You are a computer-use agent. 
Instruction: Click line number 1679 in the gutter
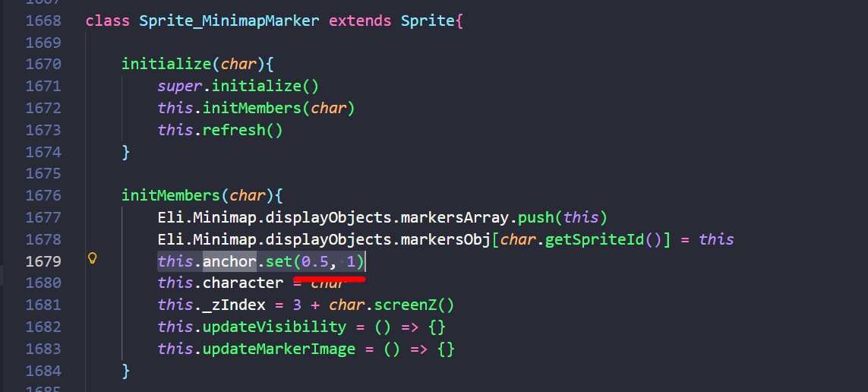pyautogui.click(x=44, y=261)
